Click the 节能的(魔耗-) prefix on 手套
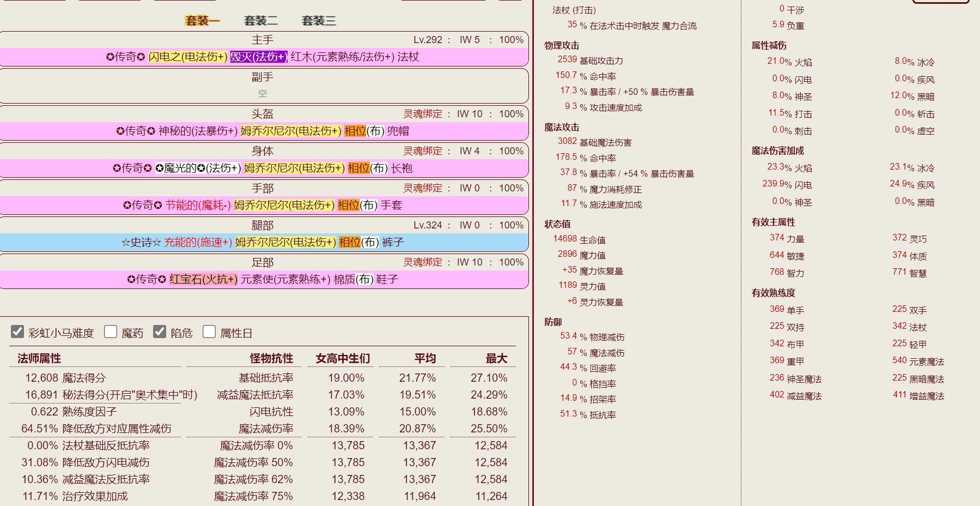The image size is (980, 506). (198, 205)
